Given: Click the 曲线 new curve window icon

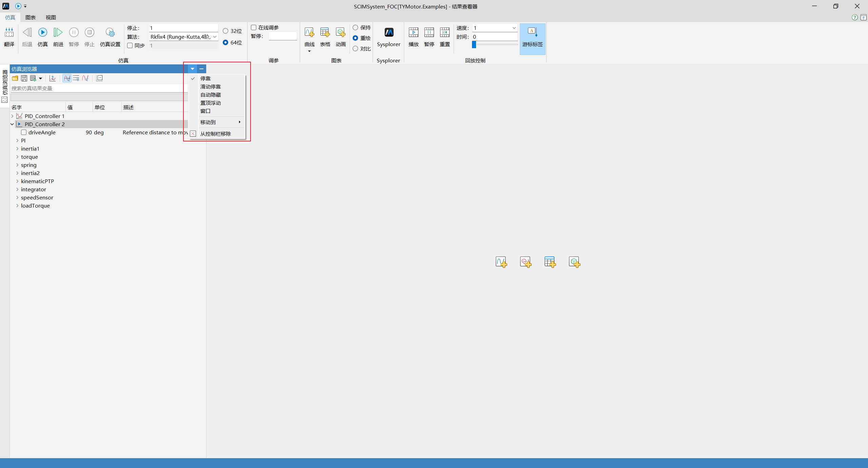Looking at the screenshot, I should (x=309, y=33).
